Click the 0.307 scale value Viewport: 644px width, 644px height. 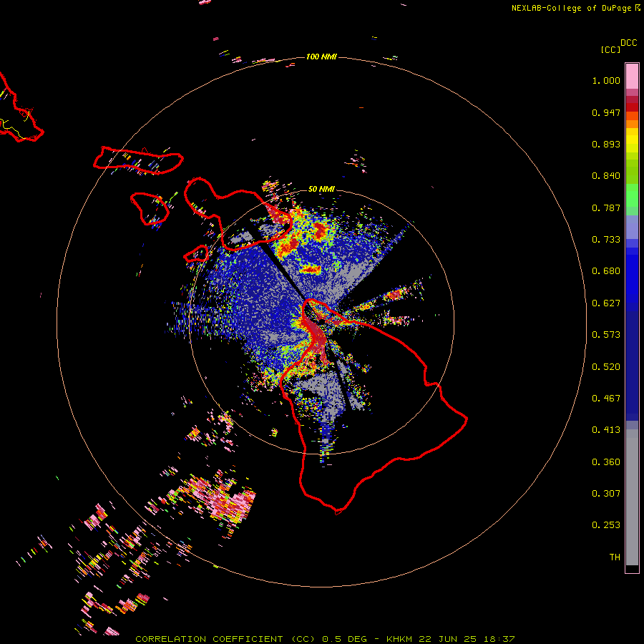(x=606, y=494)
